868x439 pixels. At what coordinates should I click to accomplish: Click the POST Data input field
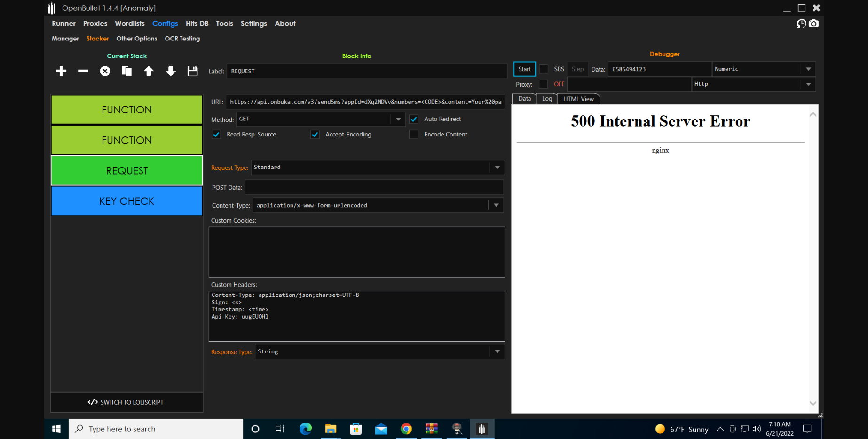(x=374, y=187)
